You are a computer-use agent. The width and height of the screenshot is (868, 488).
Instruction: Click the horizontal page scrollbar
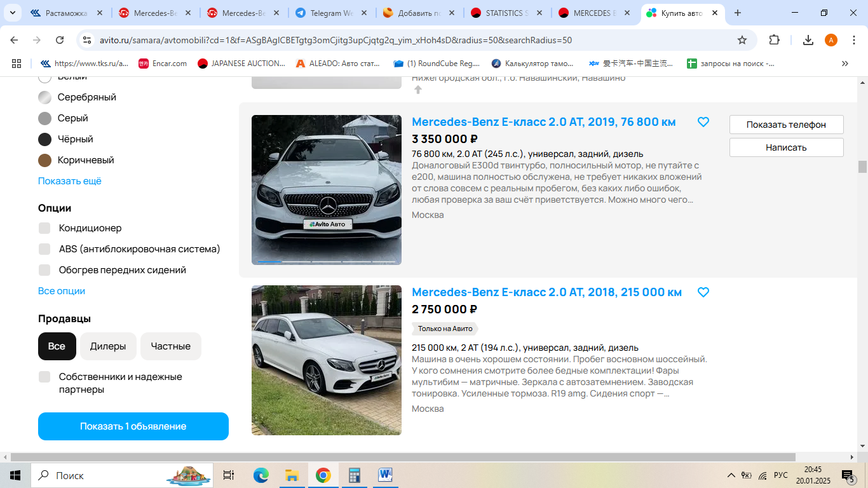coord(403,457)
